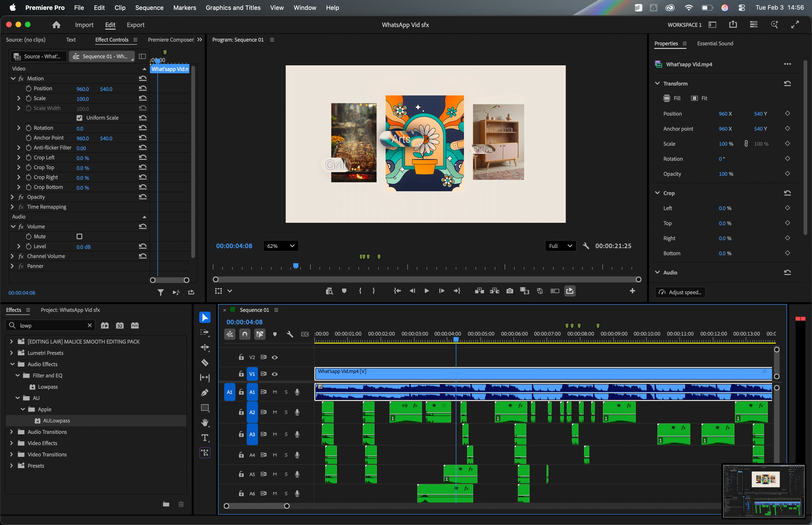Expand the Video Effects folder
Screen dimensions: 812x525
(12, 443)
